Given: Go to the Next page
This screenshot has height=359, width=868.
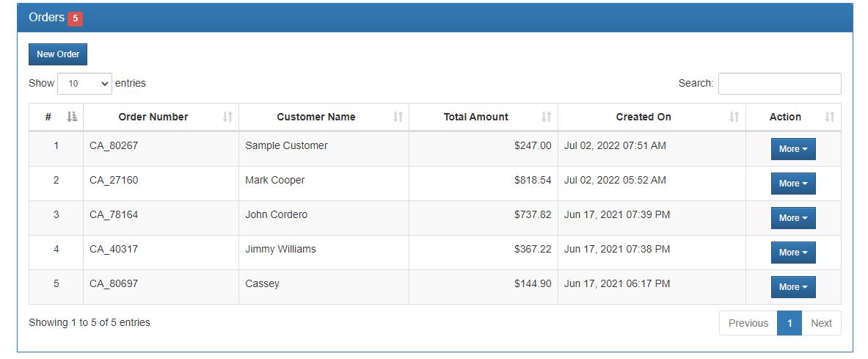Looking at the screenshot, I should tap(821, 323).
